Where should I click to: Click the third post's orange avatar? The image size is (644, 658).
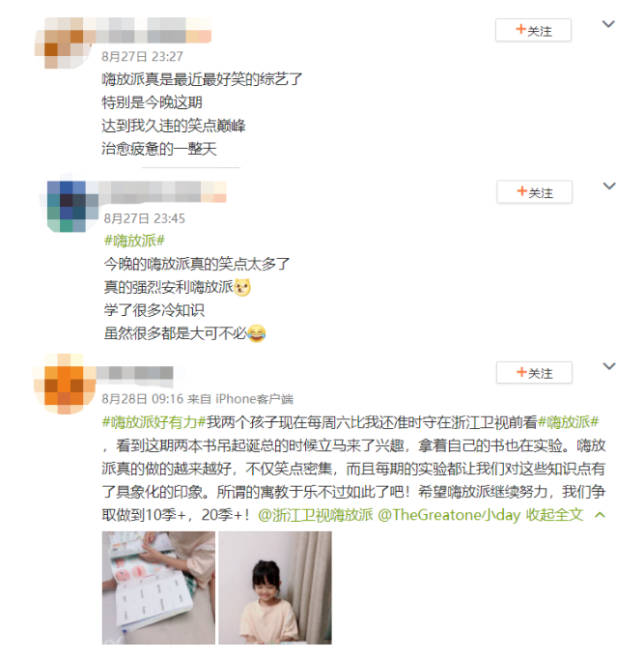[64, 384]
